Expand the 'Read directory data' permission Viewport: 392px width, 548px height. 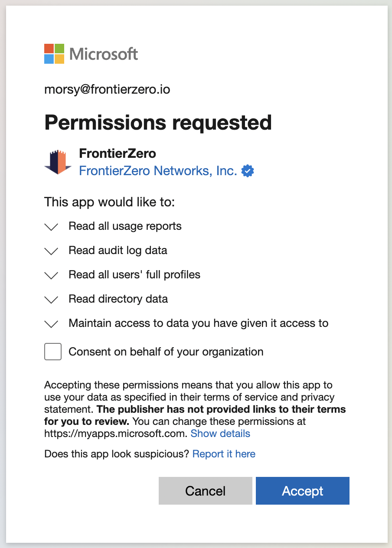point(52,300)
